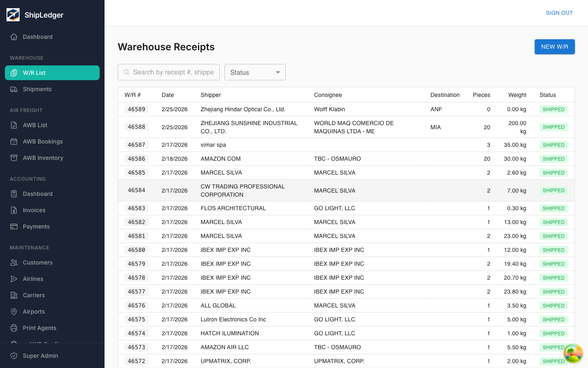This screenshot has height=368, width=588.
Task: Open AWB Inventory menu item
Action: (52, 158)
